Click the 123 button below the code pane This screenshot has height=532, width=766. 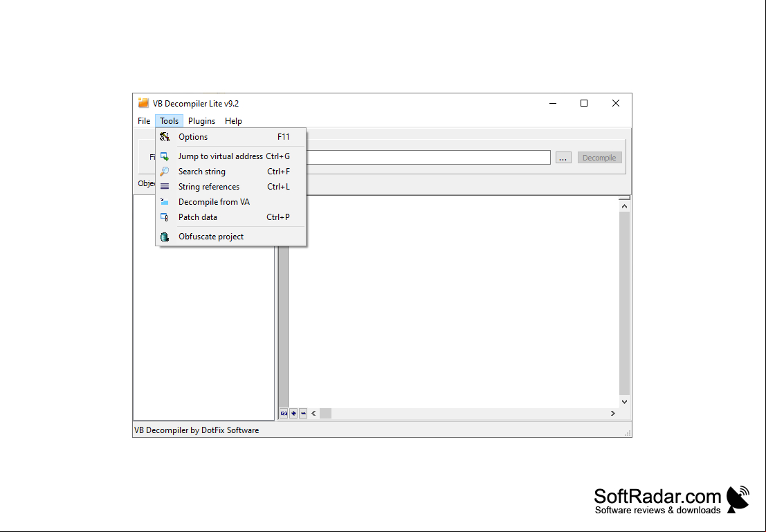284,413
